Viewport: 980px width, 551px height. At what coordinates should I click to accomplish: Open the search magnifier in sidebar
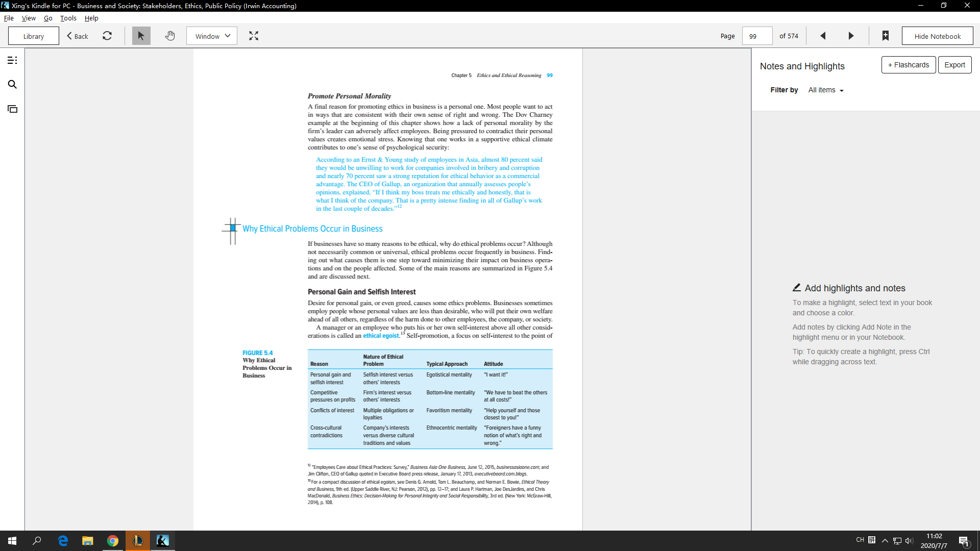tap(12, 85)
